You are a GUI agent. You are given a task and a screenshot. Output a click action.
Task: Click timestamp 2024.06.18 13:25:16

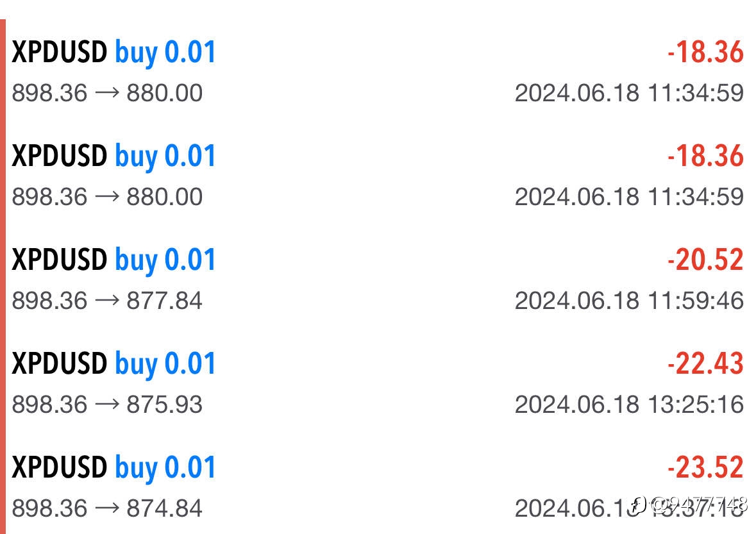click(629, 405)
